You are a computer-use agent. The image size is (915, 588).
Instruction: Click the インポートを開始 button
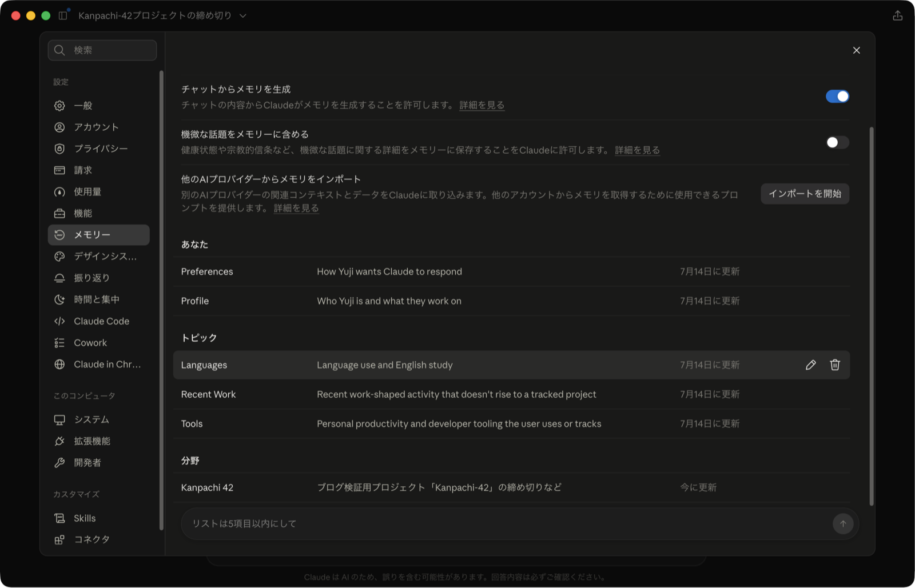click(805, 194)
